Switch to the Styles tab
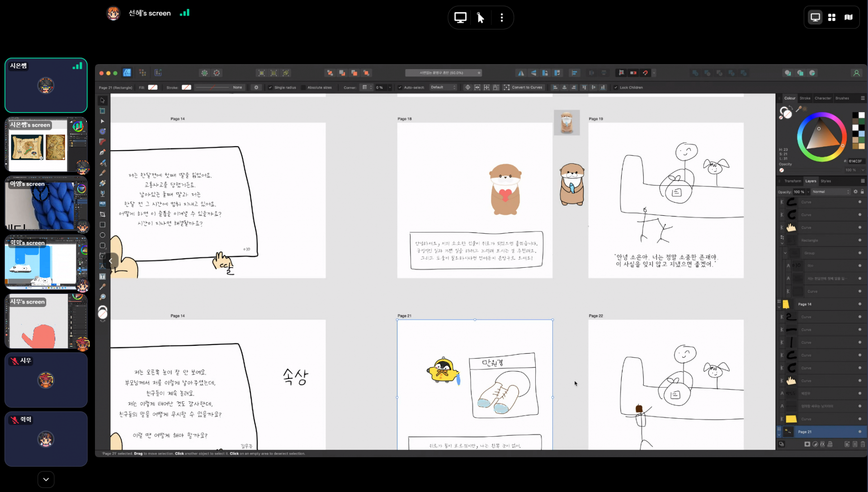 tap(826, 181)
